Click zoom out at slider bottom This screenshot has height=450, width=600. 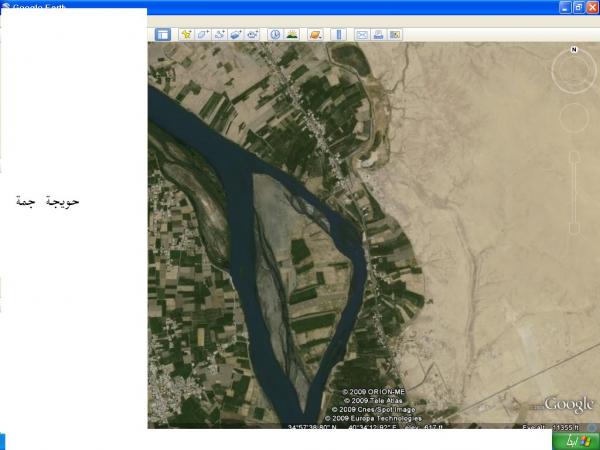click(574, 228)
